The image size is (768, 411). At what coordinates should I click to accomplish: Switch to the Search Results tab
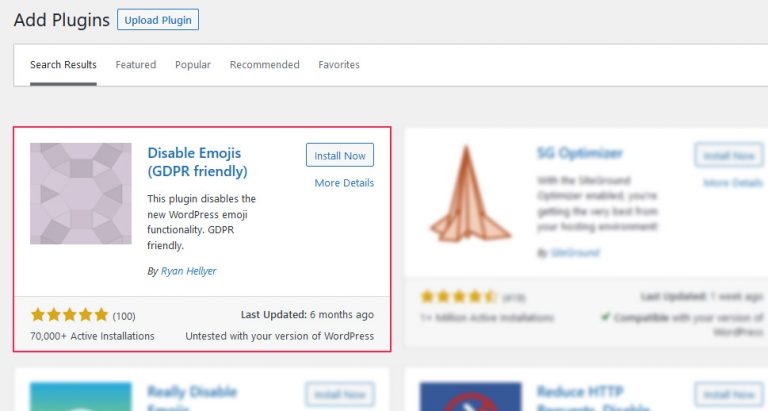63,65
